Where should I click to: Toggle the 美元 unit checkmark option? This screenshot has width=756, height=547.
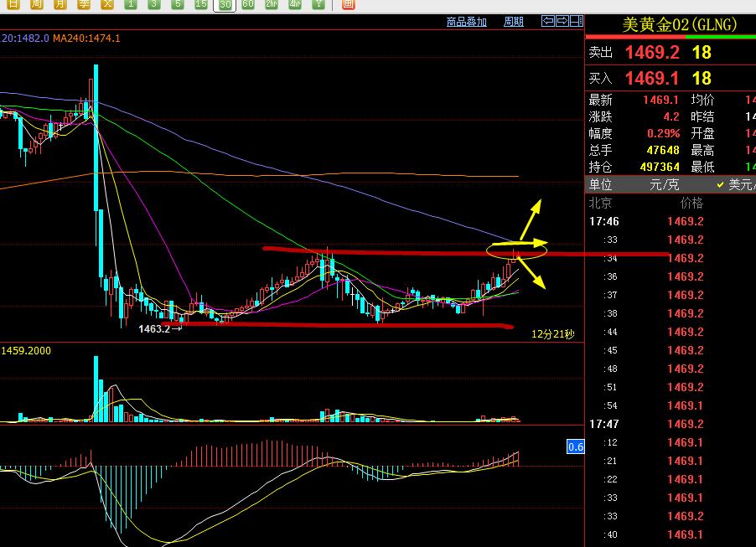pos(736,184)
